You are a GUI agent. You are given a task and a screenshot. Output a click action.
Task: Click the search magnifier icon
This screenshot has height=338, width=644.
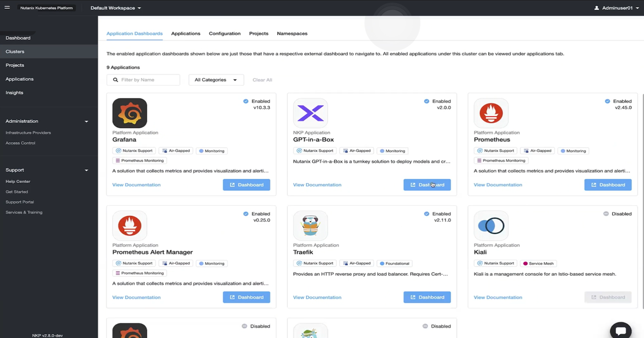coord(115,80)
